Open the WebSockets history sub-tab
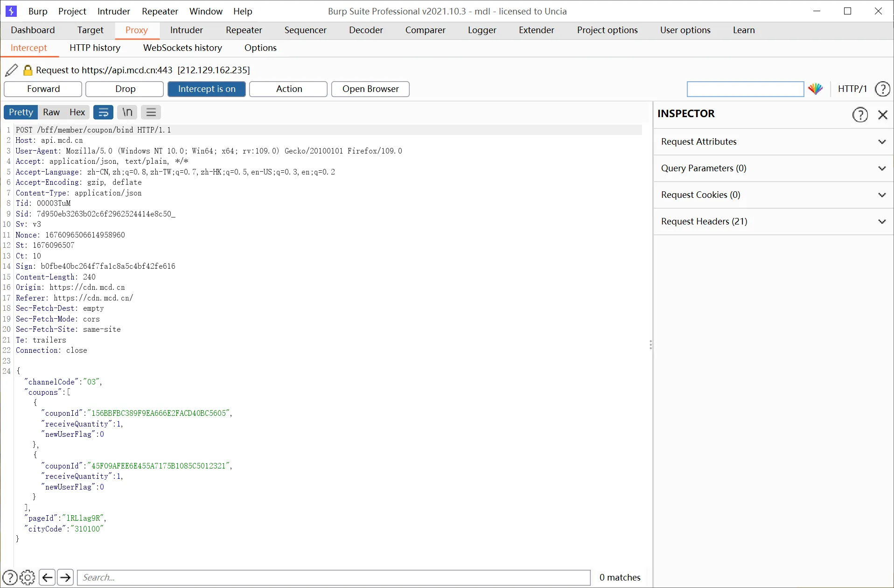 (183, 48)
